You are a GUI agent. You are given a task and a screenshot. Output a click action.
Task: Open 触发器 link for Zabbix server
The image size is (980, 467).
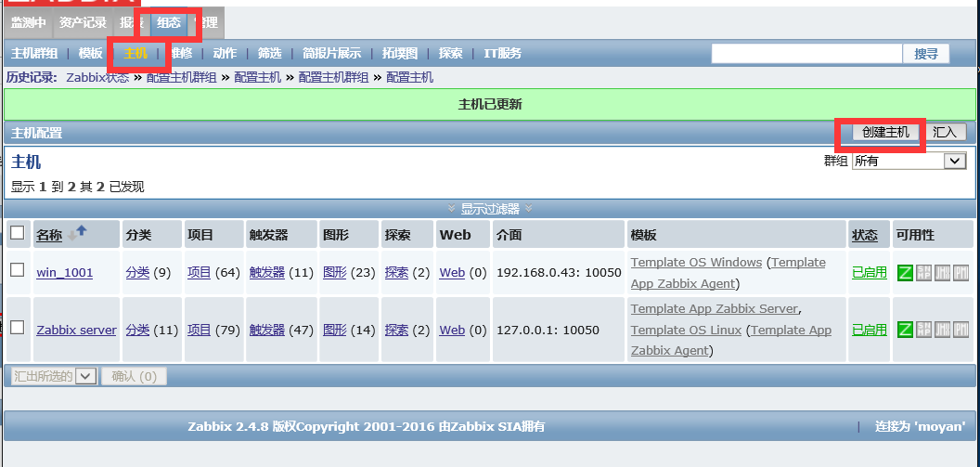267,330
